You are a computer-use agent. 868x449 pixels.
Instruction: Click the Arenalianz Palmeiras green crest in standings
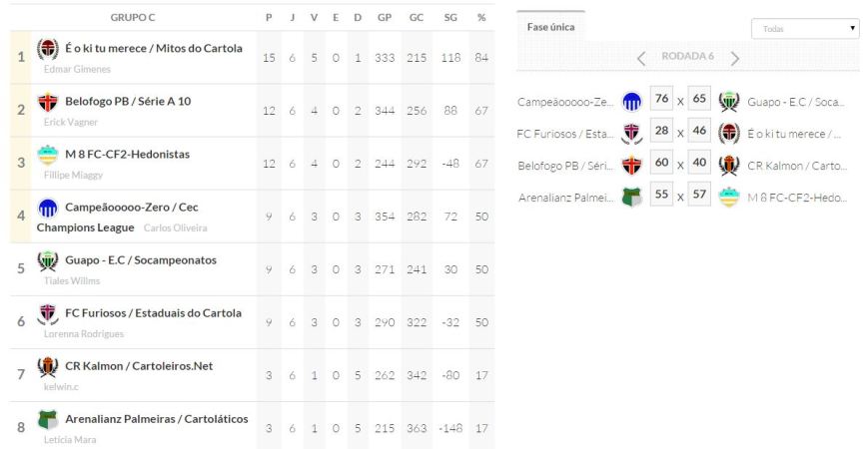(48, 419)
